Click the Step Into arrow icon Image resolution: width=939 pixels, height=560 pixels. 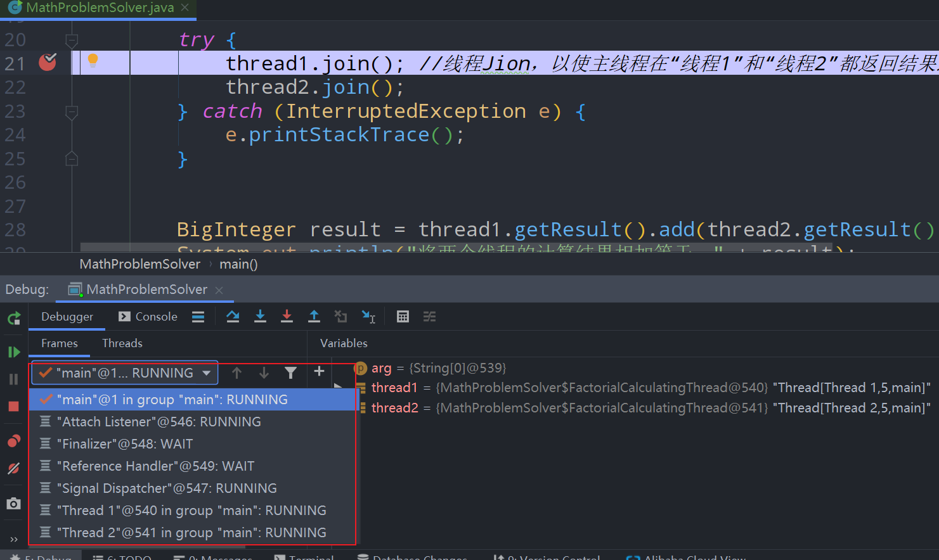click(x=260, y=317)
